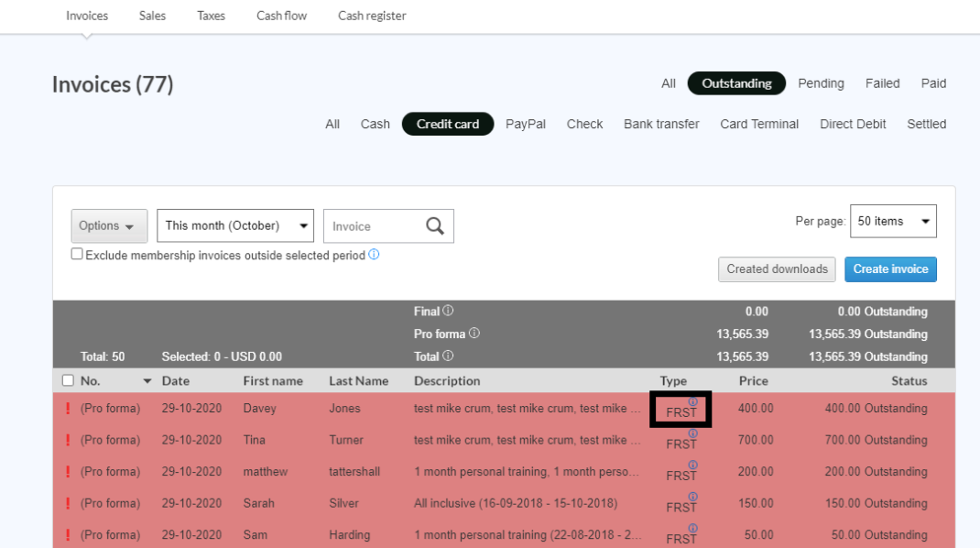Click the search magnifier icon in Invoice field
Screen dimensions: 980x548
point(435,226)
